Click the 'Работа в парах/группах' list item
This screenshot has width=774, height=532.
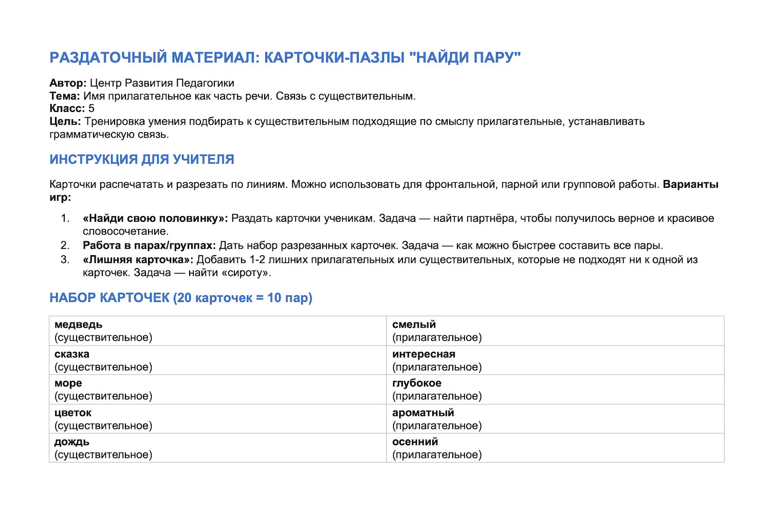(x=373, y=245)
